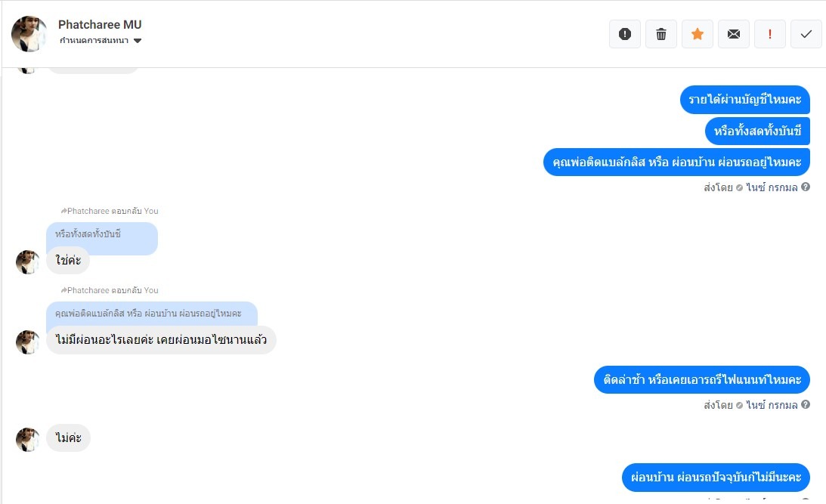Click the message ไม่มีผ่อนอะไรเลยค่ะ เคยผ่อนมอไซนานแล้ว

coord(161,340)
